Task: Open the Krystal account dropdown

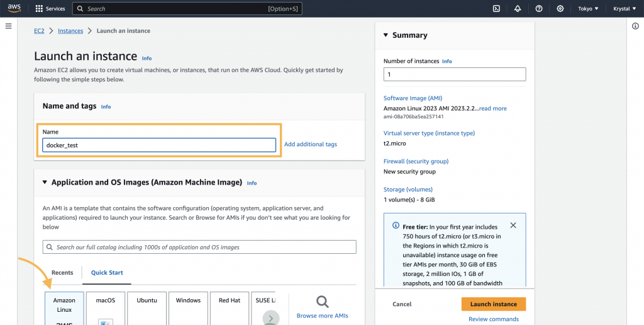Action: 625,9
